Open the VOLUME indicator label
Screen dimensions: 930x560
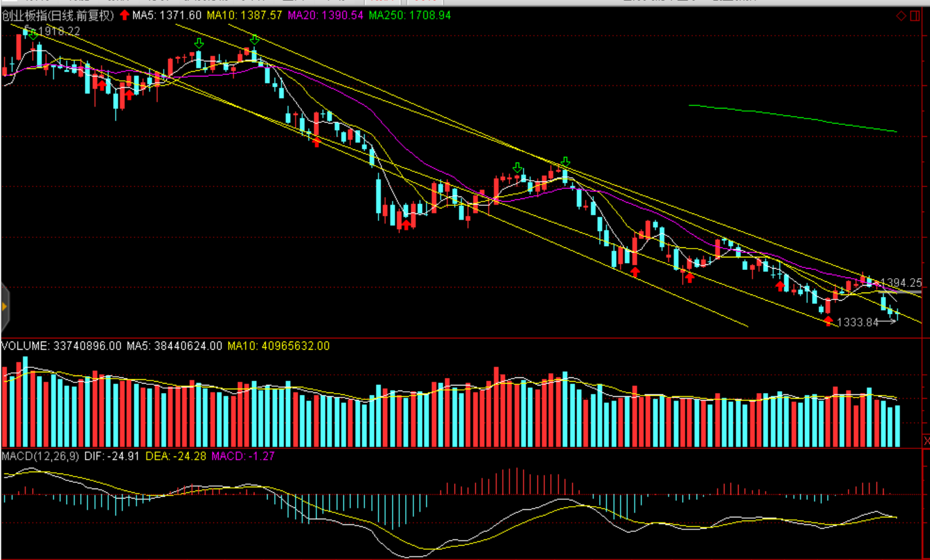25,346
